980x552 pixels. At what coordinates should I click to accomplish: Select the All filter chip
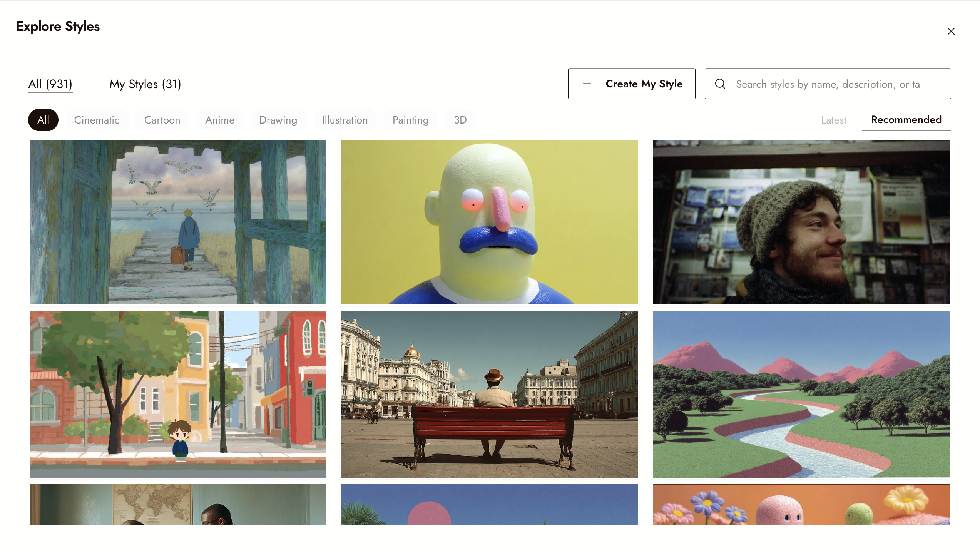(43, 120)
